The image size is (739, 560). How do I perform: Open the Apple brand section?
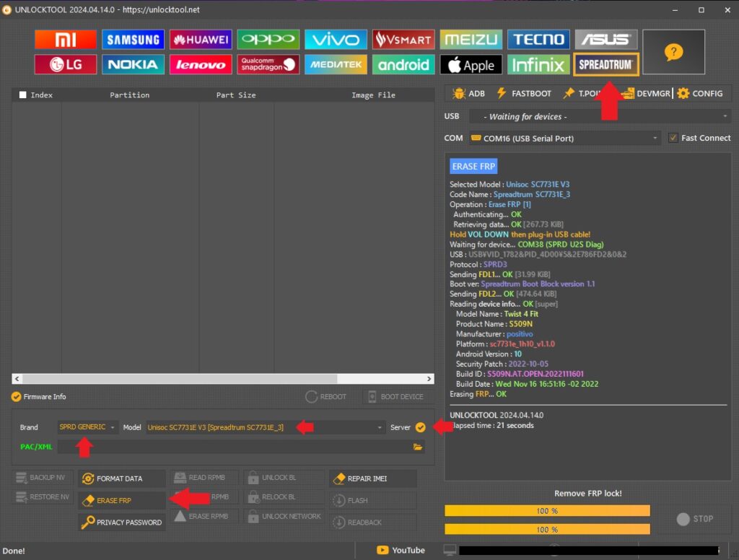(471, 65)
